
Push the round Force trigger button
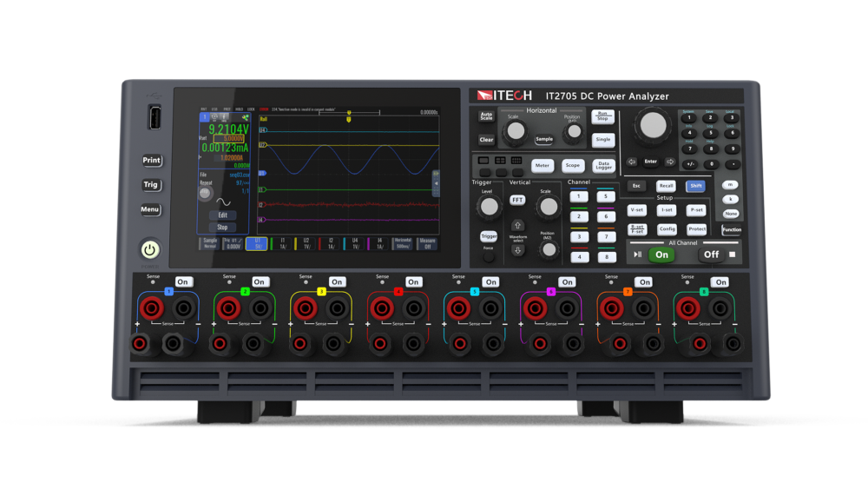(488, 257)
